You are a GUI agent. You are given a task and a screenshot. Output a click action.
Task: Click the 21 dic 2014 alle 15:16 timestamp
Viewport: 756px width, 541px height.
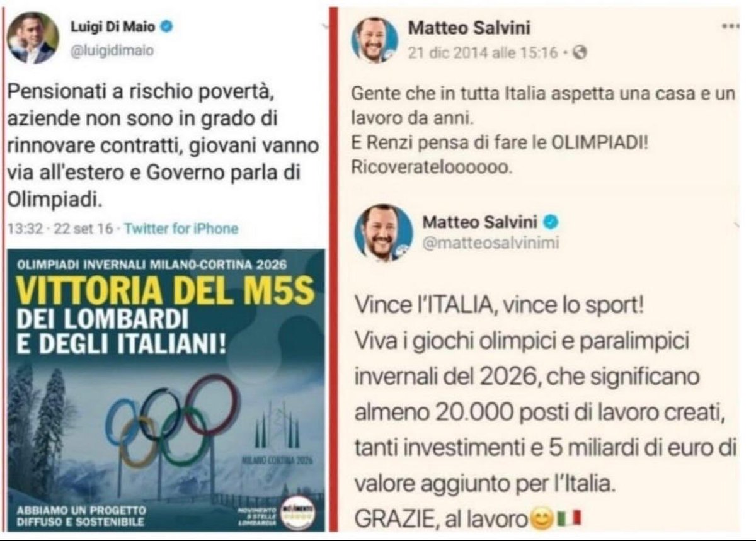[x=483, y=54]
